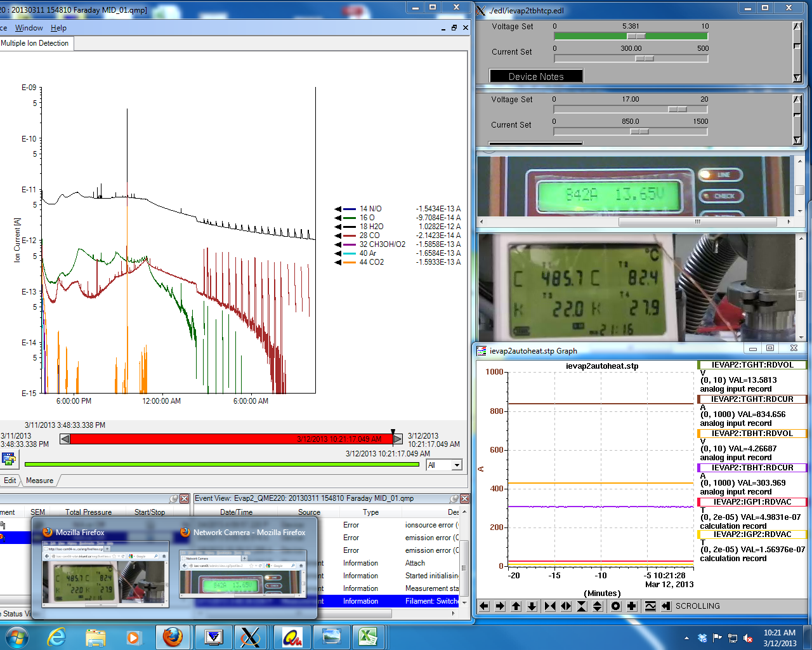Screen dimensions: 812x650
Task: Toggle visibility marker of 28 CO trace
Action: tap(338, 235)
